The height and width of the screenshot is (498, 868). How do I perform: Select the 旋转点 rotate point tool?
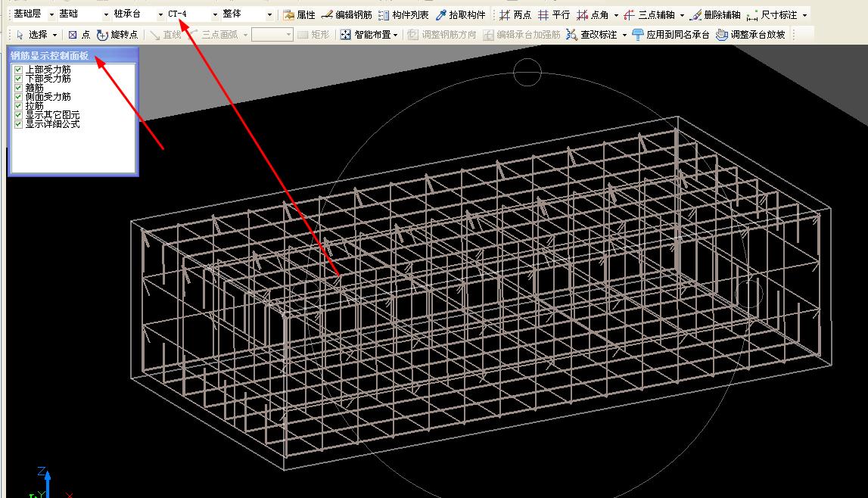(117, 35)
